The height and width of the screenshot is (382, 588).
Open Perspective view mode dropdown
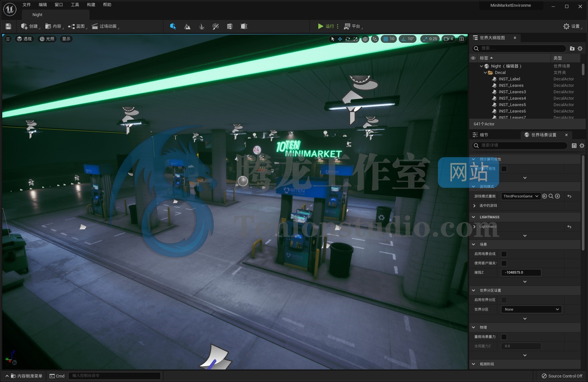coord(24,39)
